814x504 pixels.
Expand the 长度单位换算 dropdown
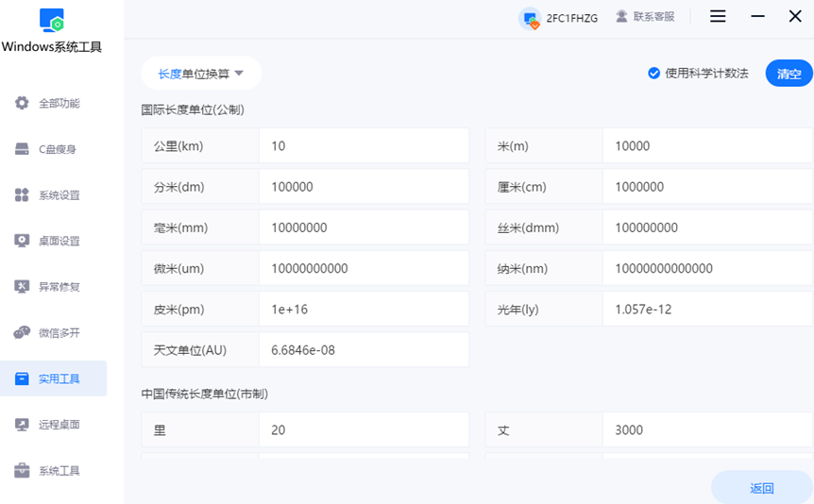coord(201,74)
